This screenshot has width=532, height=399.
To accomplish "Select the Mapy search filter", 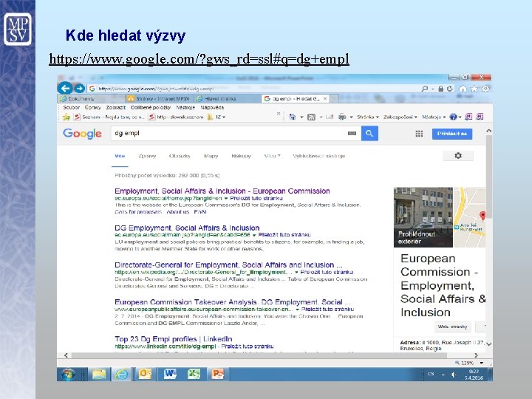I will [x=211, y=156].
